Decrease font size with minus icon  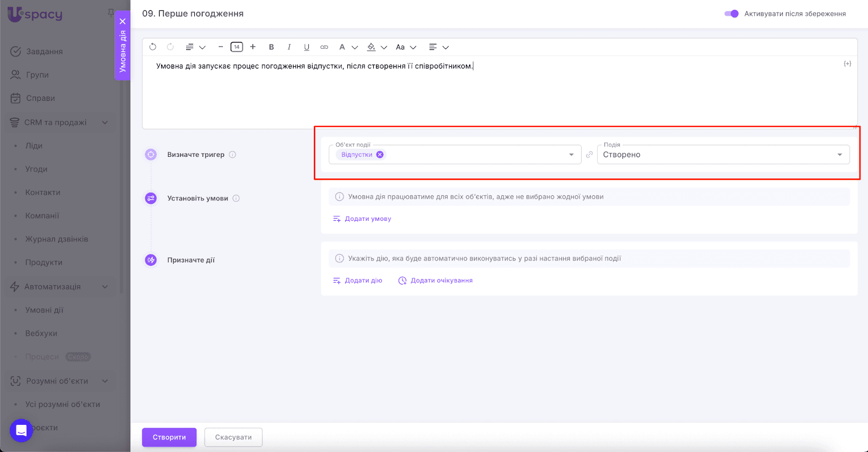tap(220, 47)
